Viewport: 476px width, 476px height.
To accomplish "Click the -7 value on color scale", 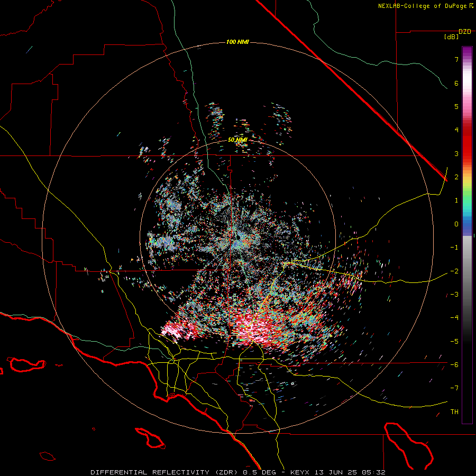I will click(454, 388).
